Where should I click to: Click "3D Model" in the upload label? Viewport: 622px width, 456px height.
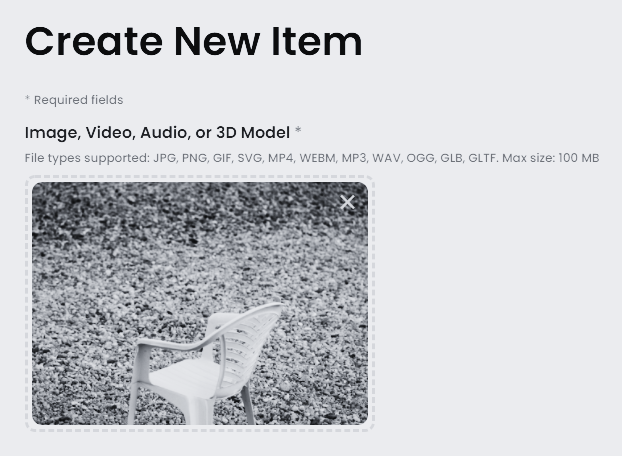point(253,132)
